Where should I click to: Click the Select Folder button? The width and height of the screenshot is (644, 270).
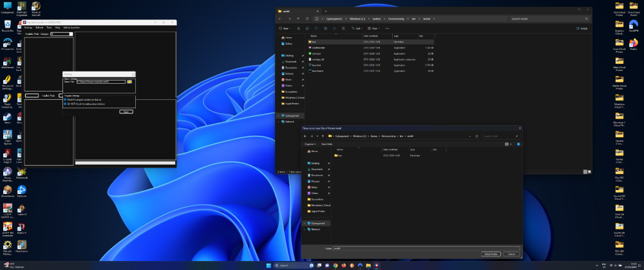coord(491,254)
